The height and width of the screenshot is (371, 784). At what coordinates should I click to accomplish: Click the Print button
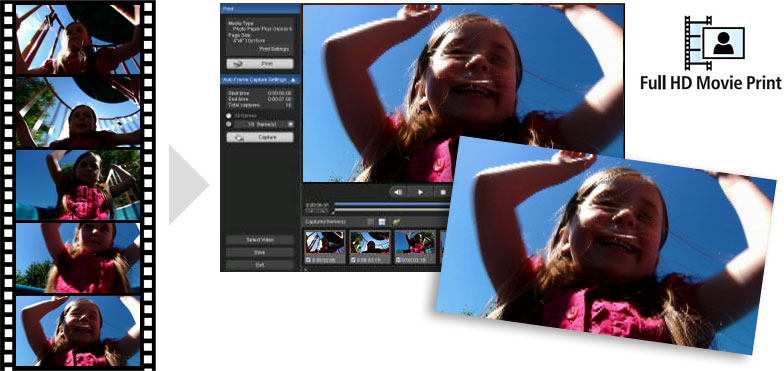pos(260,64)
